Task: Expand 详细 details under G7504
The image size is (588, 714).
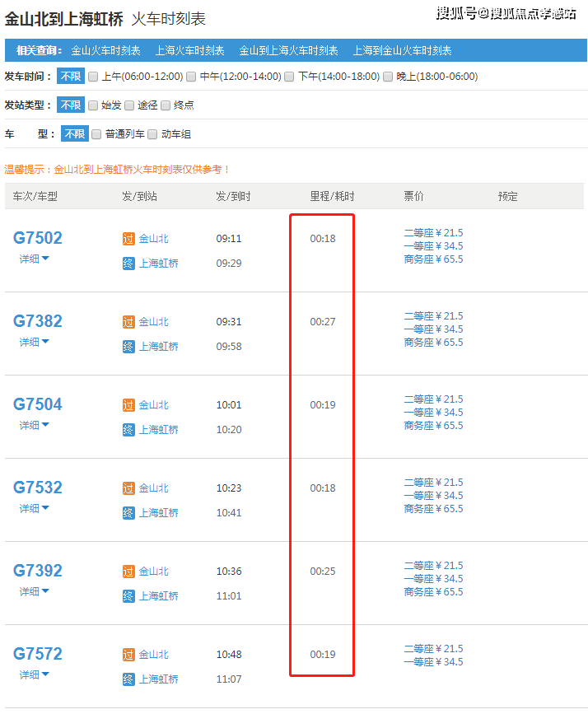Action: (x=35, y=425)
